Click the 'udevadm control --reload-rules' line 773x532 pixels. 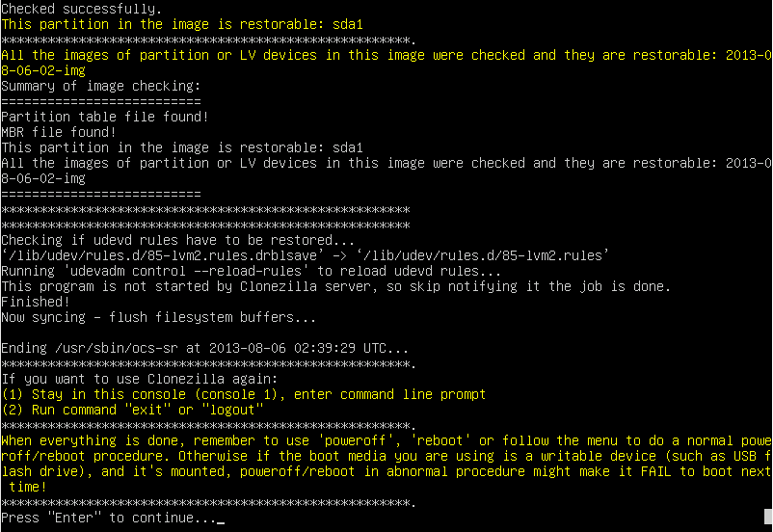[x=251, y=271]
